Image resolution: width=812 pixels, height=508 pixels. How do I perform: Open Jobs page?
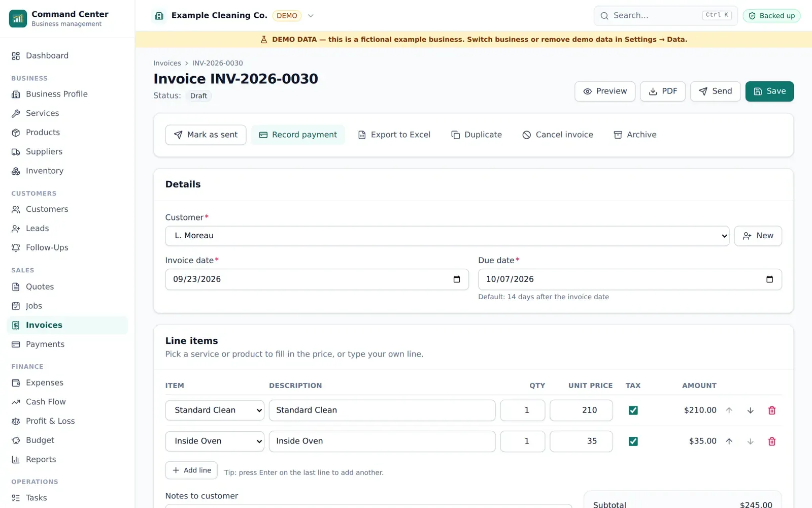coord(67,306)
